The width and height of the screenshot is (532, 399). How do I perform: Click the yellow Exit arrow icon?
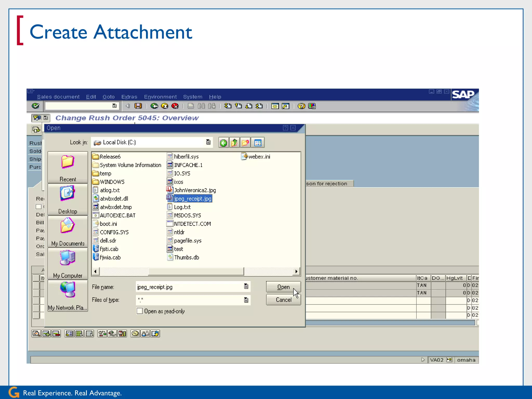tap(165, 106)
